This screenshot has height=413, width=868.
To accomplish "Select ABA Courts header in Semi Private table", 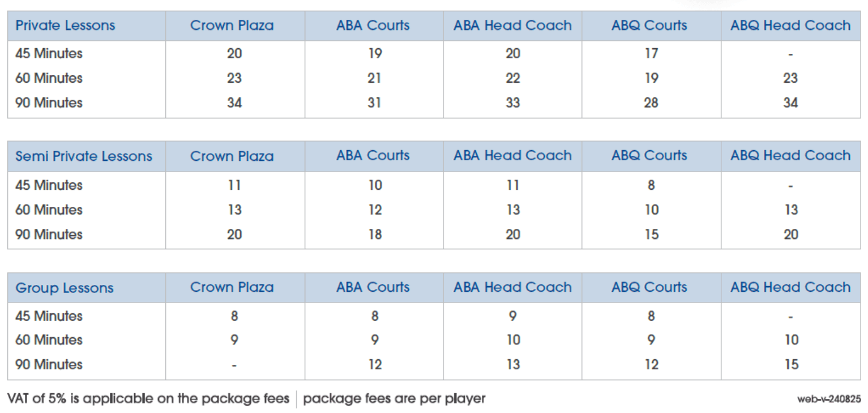I will tap(373, 156).
